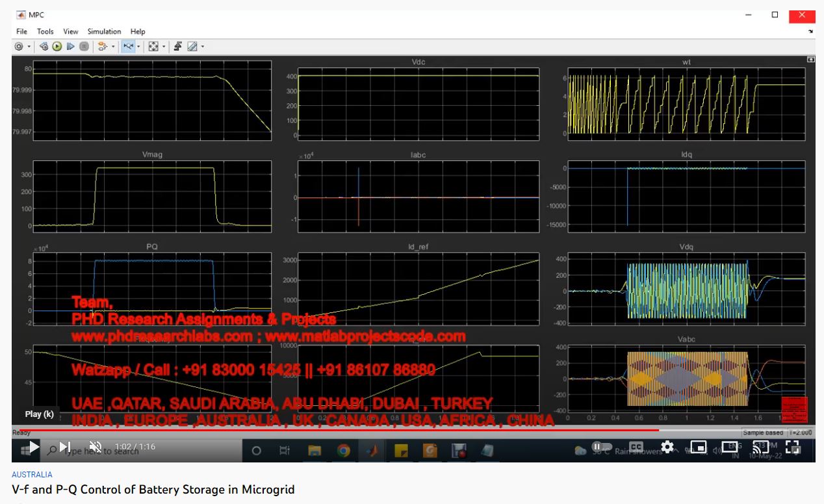Click the Scale Axes Limits icon
This screenshot has height=504, width=824.
click(153, 47)
